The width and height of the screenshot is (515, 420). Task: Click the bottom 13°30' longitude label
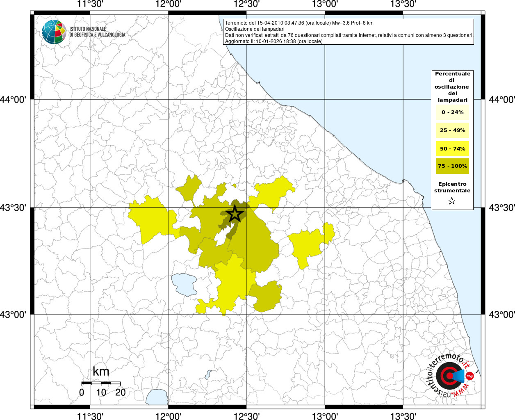(x=403, y=416)
